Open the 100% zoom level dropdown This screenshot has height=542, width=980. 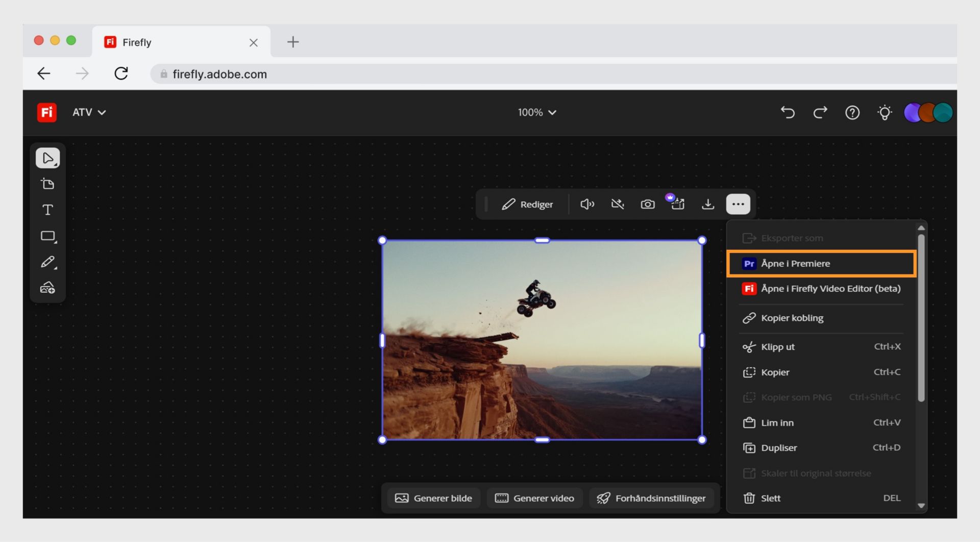coord(537,112)
